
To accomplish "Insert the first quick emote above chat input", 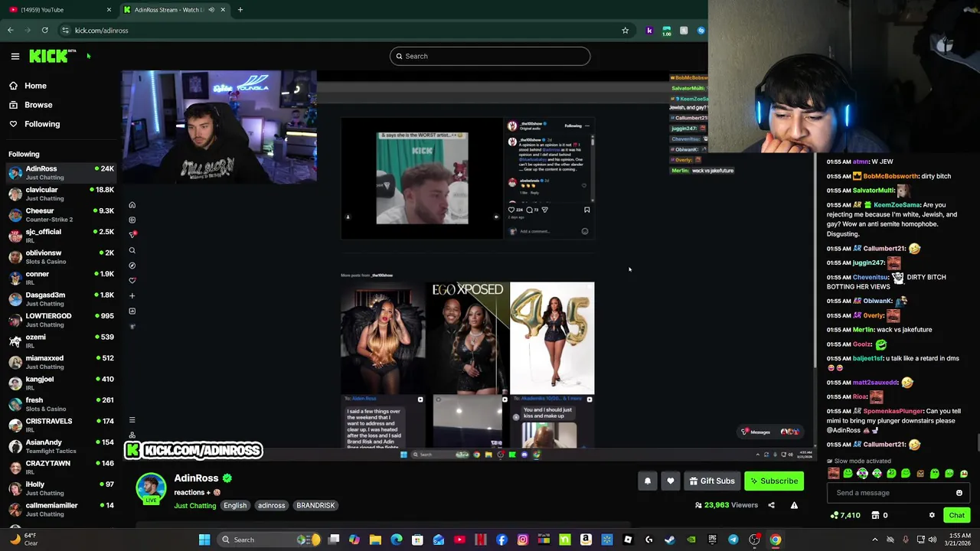I will 833,474.
